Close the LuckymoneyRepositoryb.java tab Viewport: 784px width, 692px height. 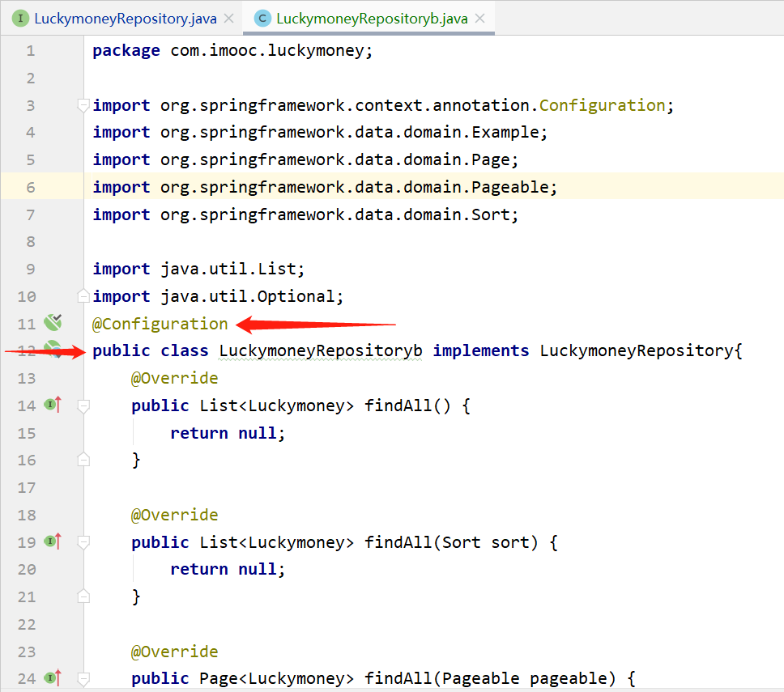tap(480, 19)
